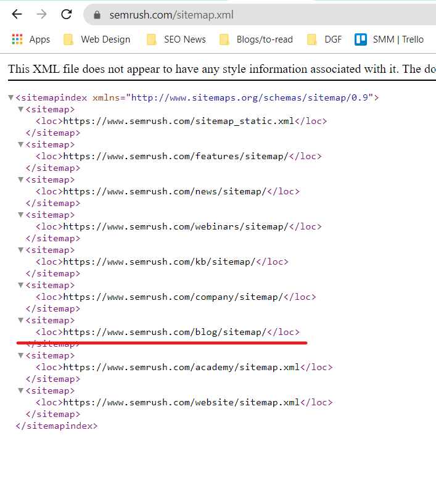Image resolution: width=436 pixels, height=504 pixels.
Task: Click the blog/sitemap/ loc URL
Action: click(x=165, y=332)
